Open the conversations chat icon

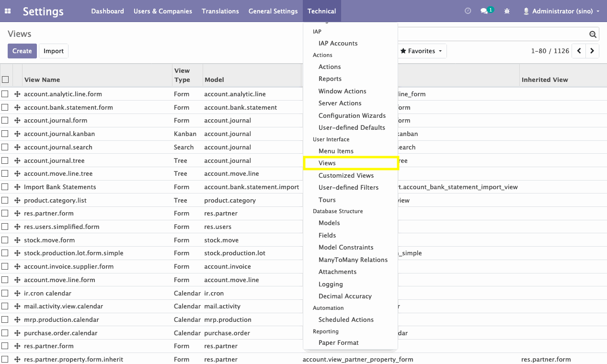pyautogui.click(x=485, y=11)
